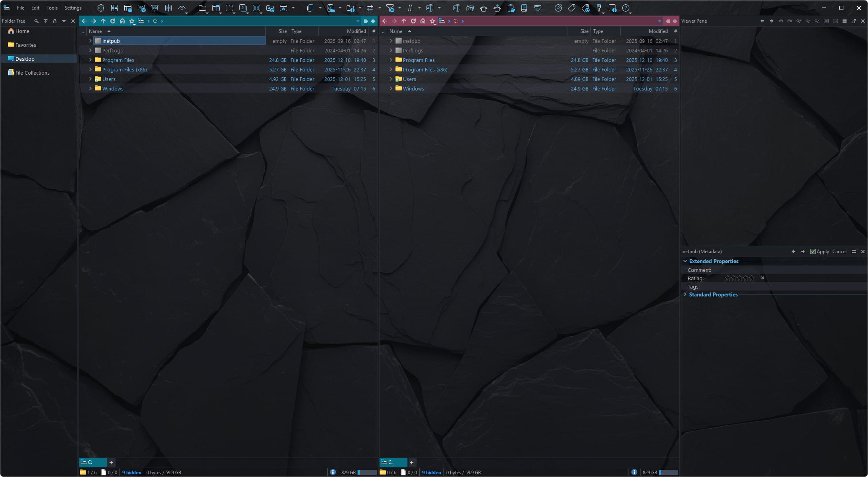Screen dimensions: 868x477
Task: Open help via question mark icon
Action: click(x=626, y=8)
